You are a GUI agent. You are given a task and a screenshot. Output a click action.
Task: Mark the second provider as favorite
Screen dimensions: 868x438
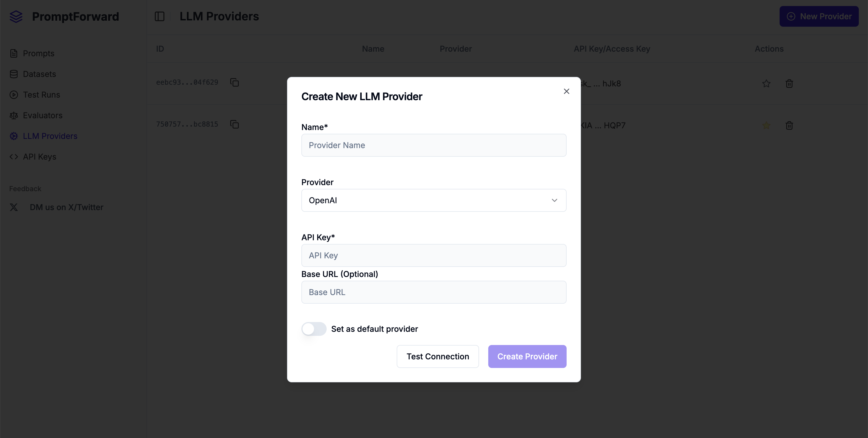pyautogui.click(x=766, y=125)
